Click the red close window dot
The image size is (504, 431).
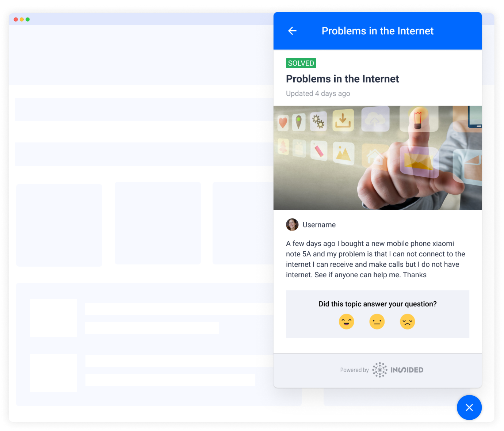point(16,19)
